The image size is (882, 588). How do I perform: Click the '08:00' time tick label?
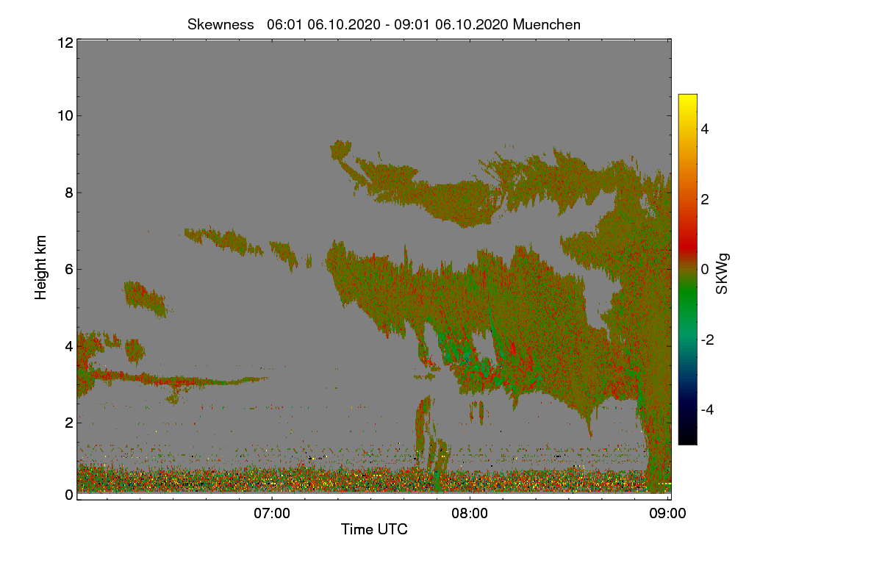pyautogui.click(x=470, y=513)
